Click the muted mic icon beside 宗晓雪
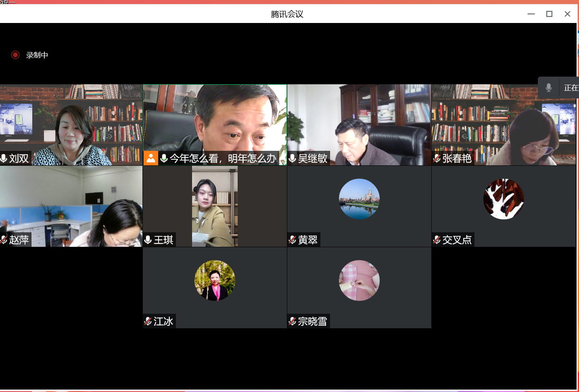This screenshot has height=392, width=579. 293,321
